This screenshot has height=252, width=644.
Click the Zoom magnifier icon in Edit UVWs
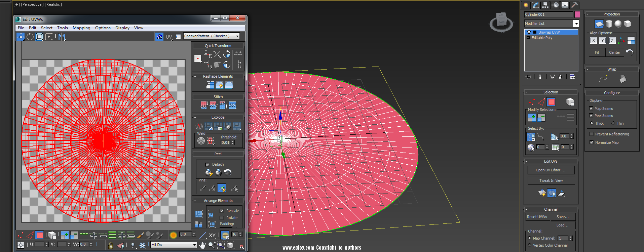(212, 245)
